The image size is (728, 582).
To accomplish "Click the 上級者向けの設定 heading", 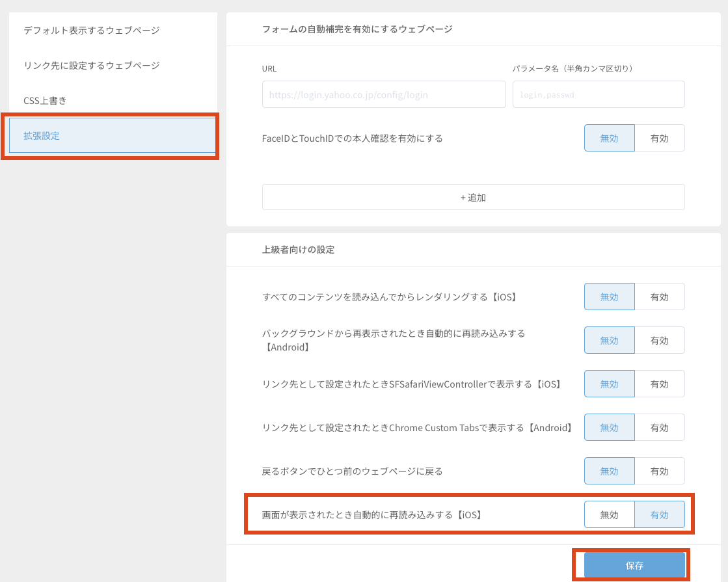I will click(298, 250).
